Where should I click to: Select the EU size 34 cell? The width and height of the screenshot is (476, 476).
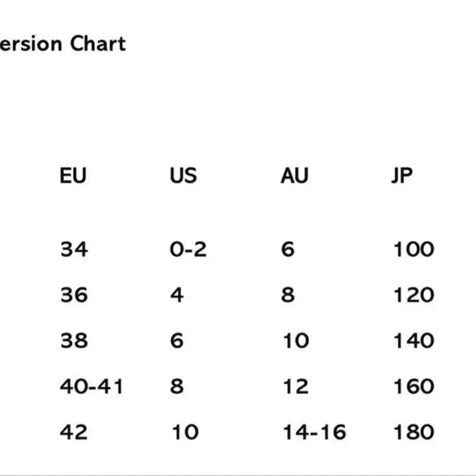tap(74, 249)
